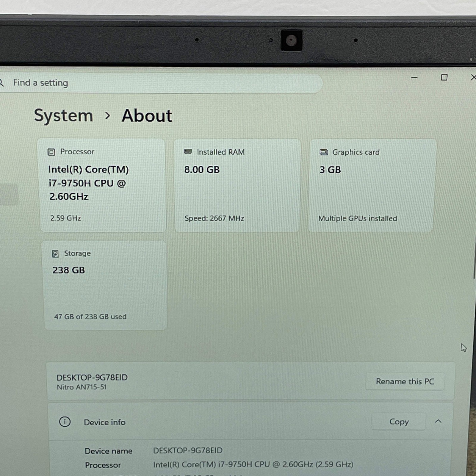The height and width of the screenshot is (476, 476).
Task: Select the Device name value DESKTOP-9G78EID
Action: tap(188, 450)
